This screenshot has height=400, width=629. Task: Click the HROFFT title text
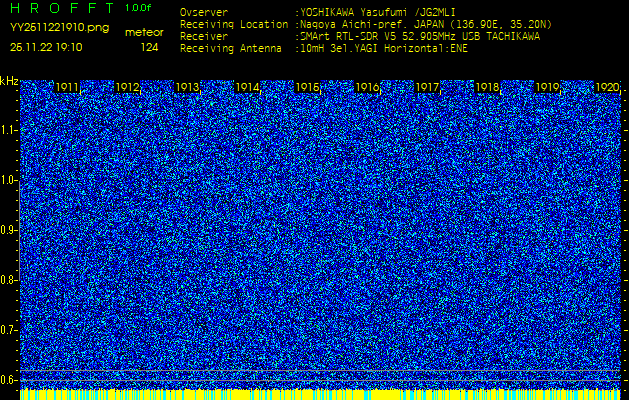tap(63, 8)
